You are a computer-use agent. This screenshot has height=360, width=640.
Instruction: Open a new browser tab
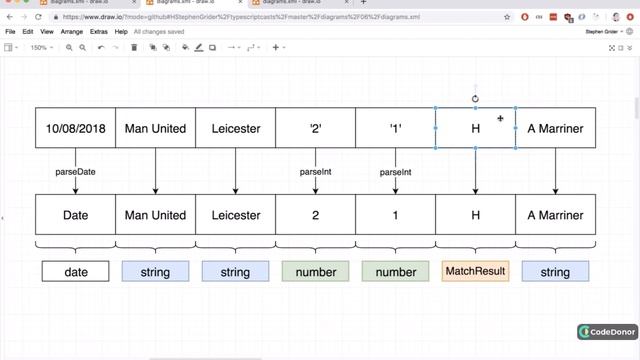pos(363,2)
